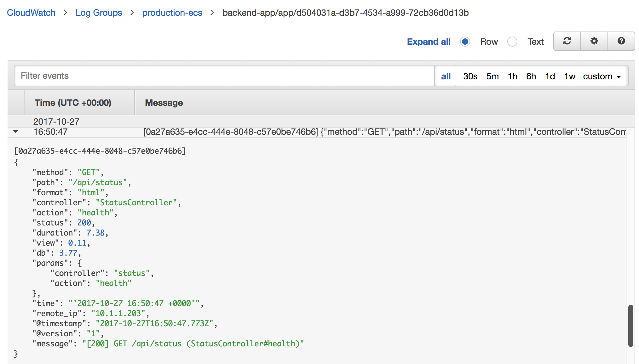Click the remote_ip value "10.1.1.203"
Viewport: 639px width, 364px height.
tap(118, 313)
